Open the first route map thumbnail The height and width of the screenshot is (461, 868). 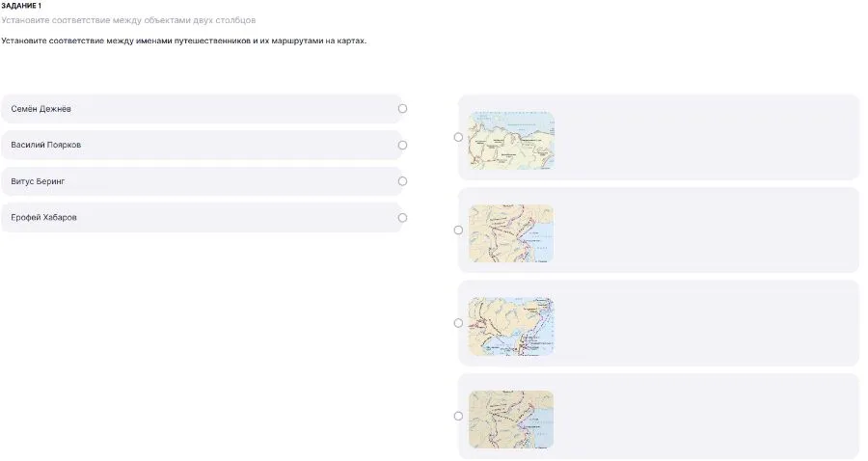511,141
